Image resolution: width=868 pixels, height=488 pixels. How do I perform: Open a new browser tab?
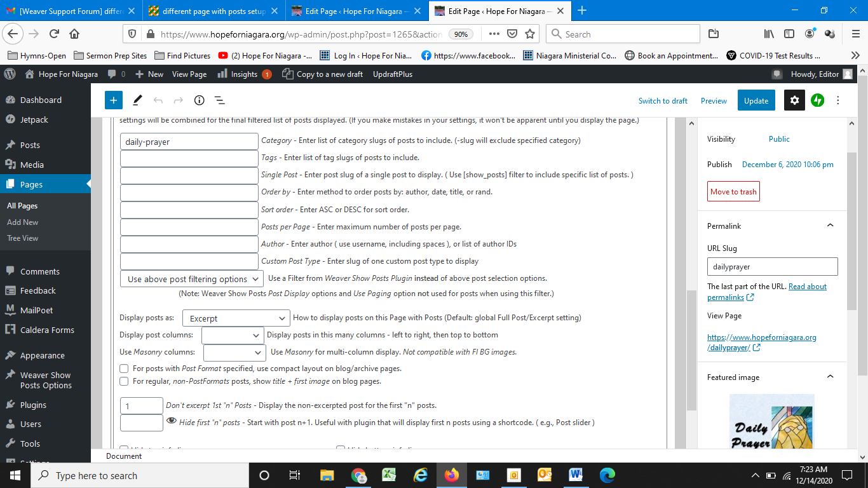(x=582, y=10)
